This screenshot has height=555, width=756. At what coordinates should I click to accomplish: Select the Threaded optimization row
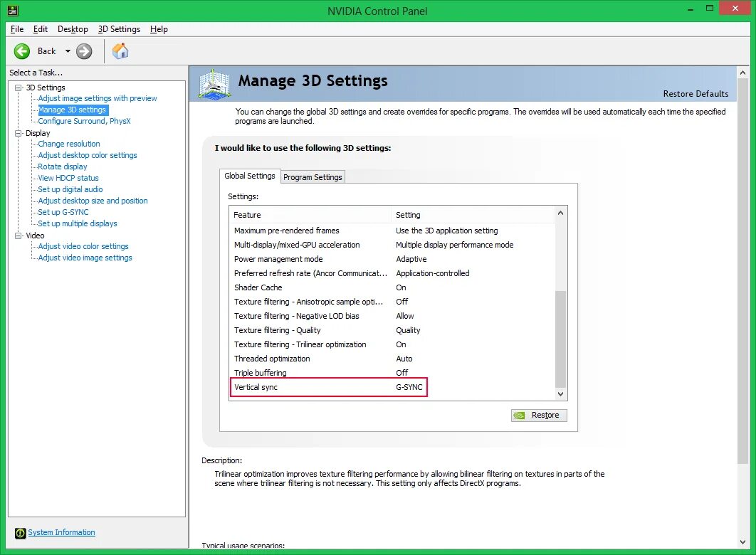coord(392,359)
